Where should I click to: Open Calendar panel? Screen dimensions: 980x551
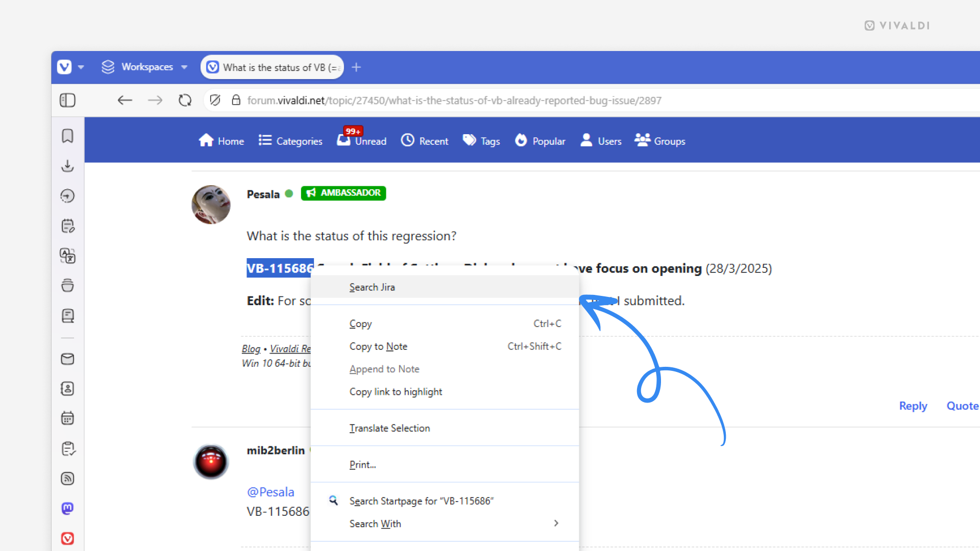point(67,418)
